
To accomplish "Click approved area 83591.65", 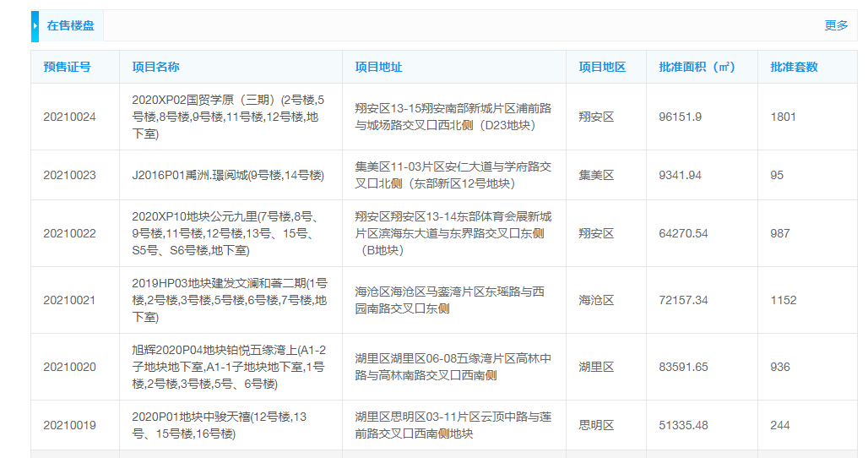I will (683, 367).
